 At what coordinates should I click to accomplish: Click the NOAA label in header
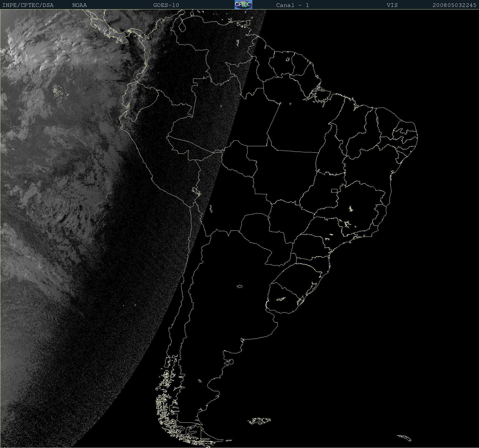[80, 5]
